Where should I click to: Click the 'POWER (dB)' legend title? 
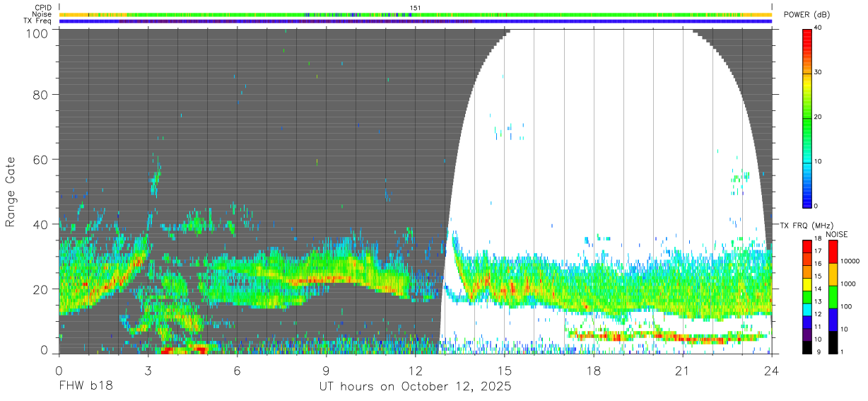[807, 16]
